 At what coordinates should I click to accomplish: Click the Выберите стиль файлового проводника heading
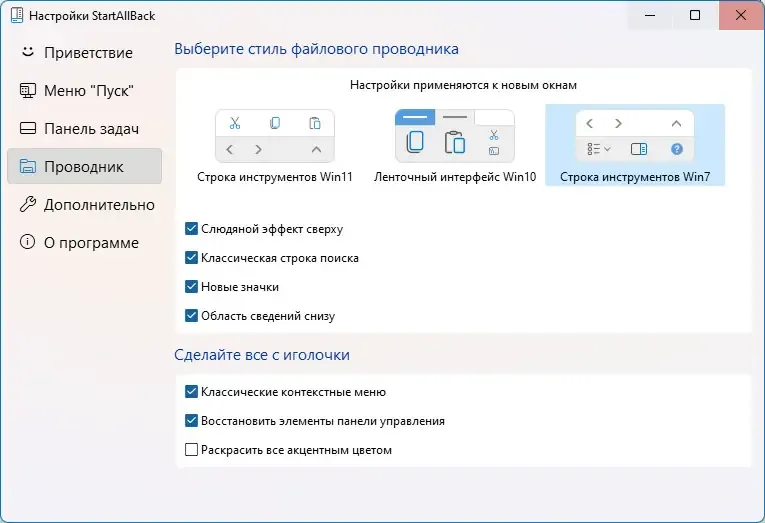point(316,49)
